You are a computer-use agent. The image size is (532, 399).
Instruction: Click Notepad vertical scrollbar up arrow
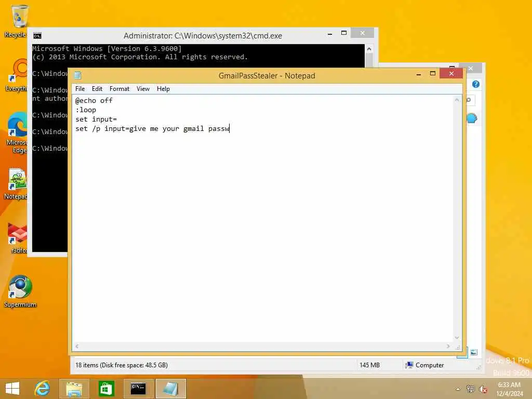pos(457,100)
